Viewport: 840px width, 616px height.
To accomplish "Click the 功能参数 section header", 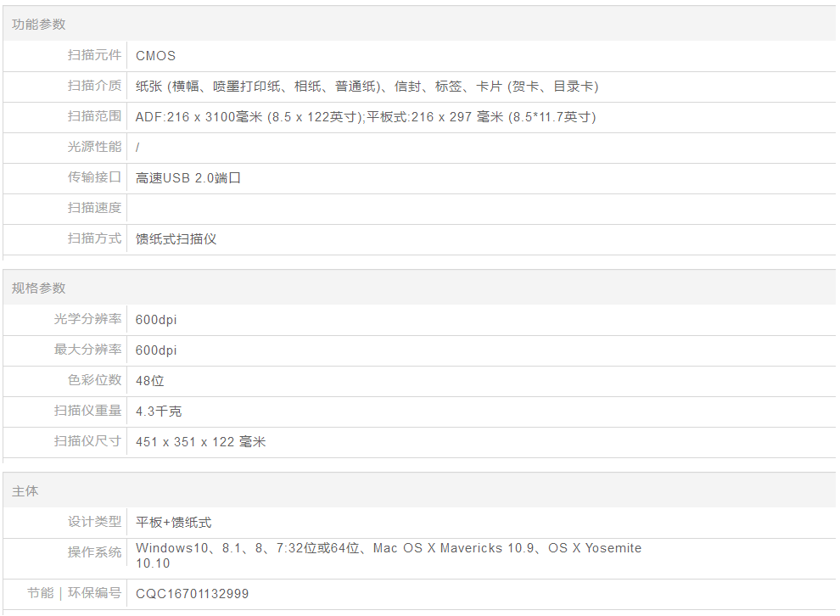I will click(x=38, y=25).
